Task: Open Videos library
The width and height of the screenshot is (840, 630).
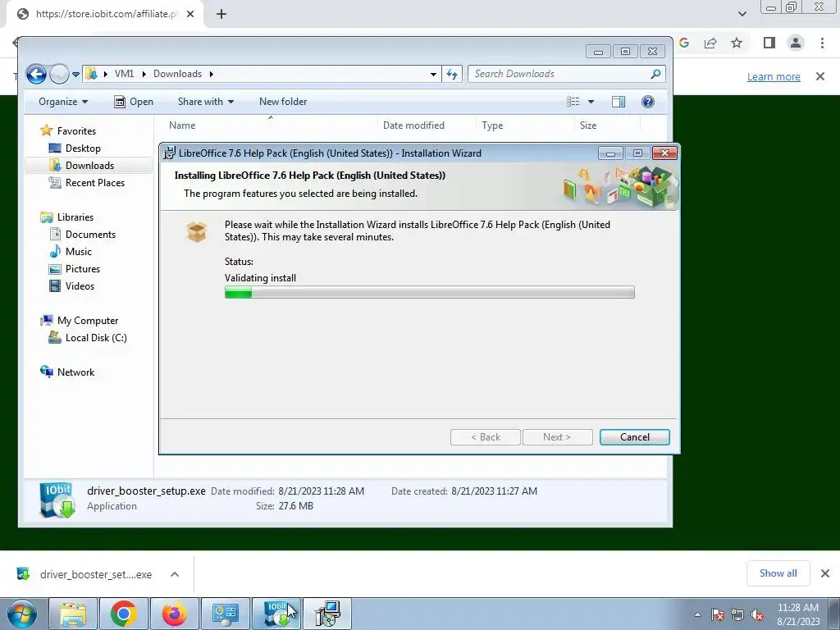Action: click(80, 286)
